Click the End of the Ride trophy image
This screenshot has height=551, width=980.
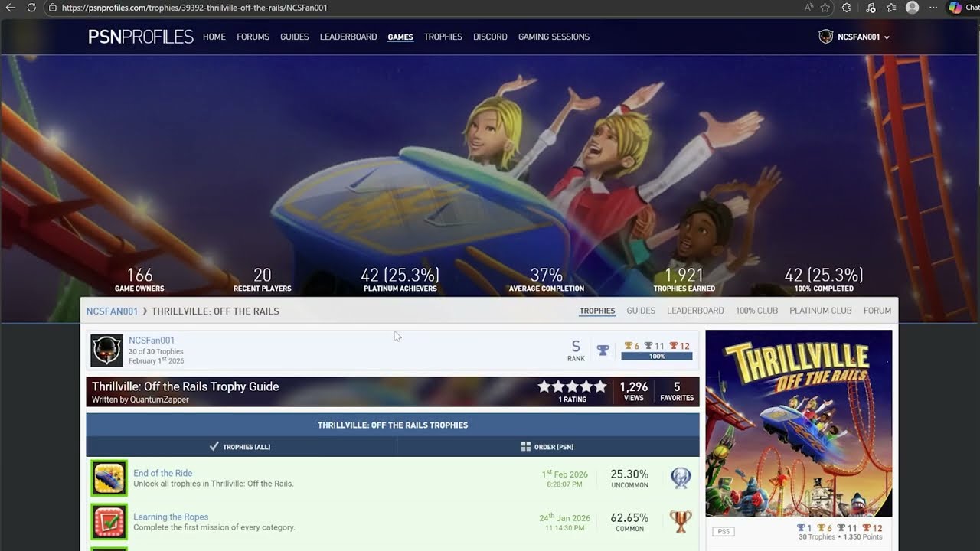109,478
